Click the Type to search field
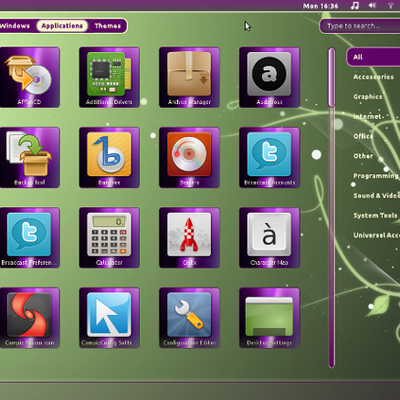Viewport: 400px width, 400px height. click(360, 26)
